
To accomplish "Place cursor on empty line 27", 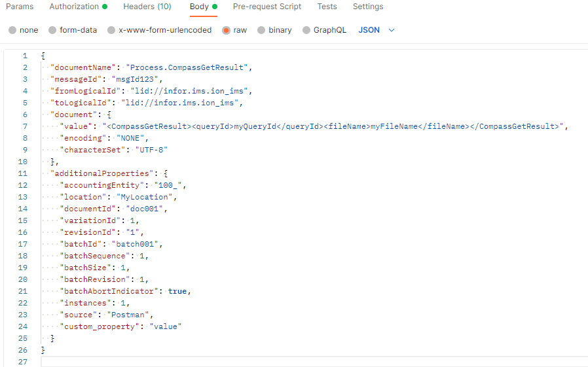I will 314,362.
